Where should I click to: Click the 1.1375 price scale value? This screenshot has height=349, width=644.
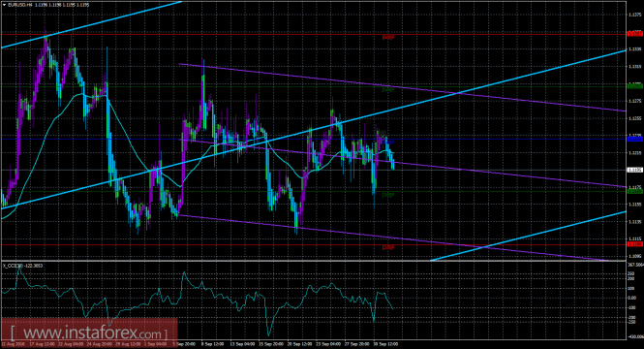(x=635, y=15)
